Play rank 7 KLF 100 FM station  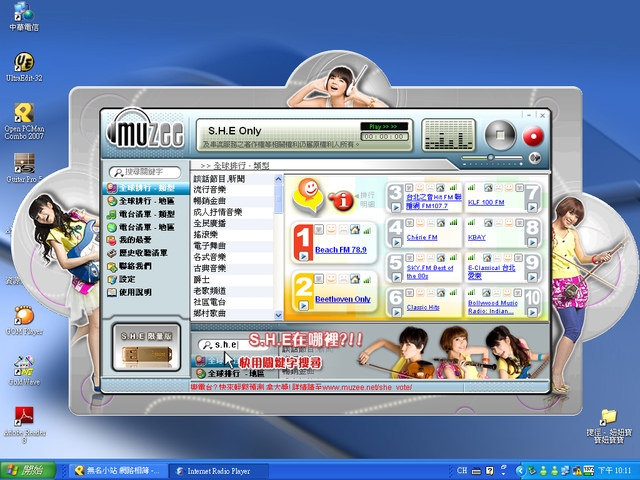pyautogui.click(x=532, y=207)
